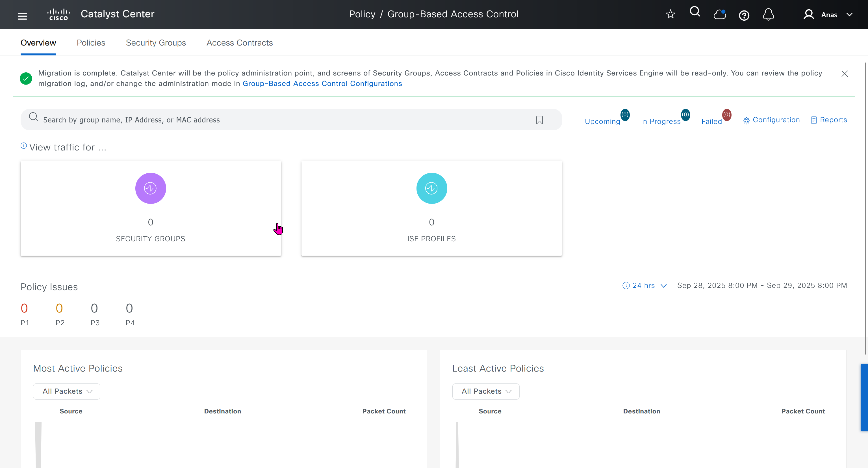Click the teal ISE Profiles traffic icon

point(431,188)
